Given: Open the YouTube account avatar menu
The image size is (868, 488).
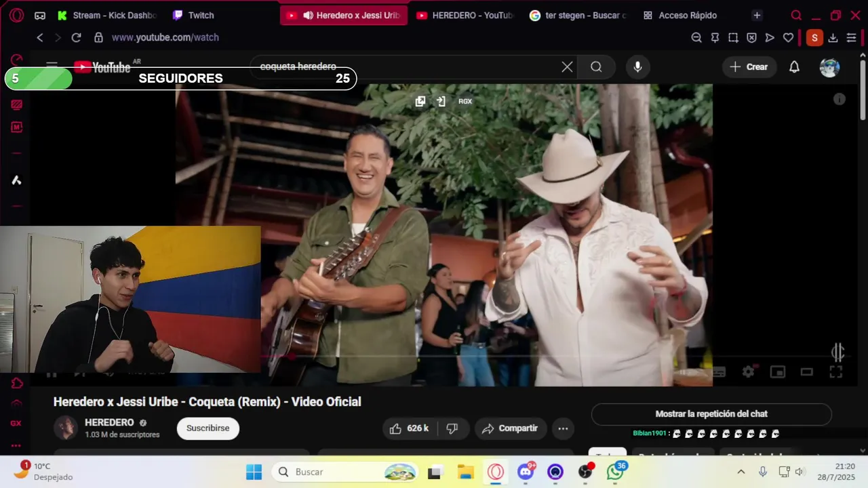Looking at the screenshot, I should (829, 67).
